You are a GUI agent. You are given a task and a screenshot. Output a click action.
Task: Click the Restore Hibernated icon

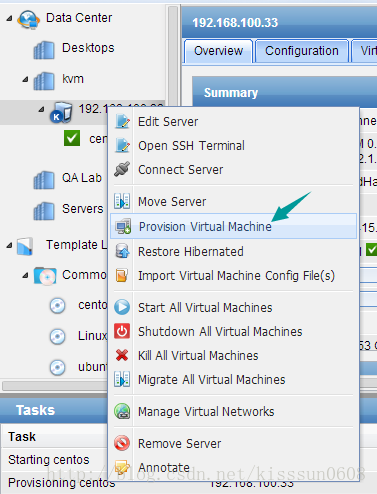pos(122,251)
